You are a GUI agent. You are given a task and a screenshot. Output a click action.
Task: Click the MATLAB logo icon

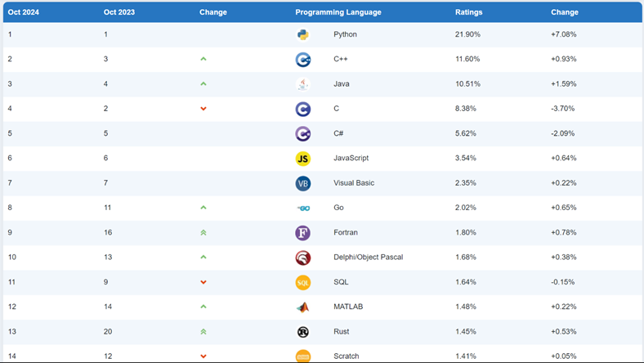pos(302,307)
